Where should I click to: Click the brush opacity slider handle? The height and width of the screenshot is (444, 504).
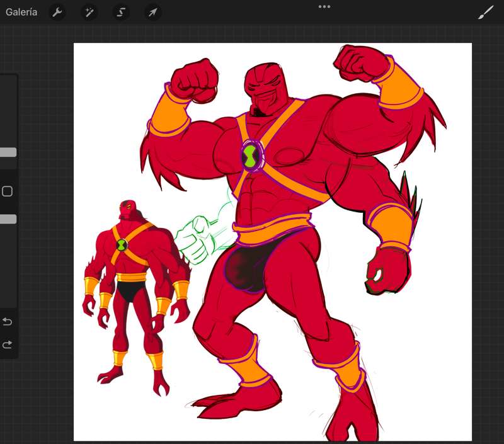point(8,219)
